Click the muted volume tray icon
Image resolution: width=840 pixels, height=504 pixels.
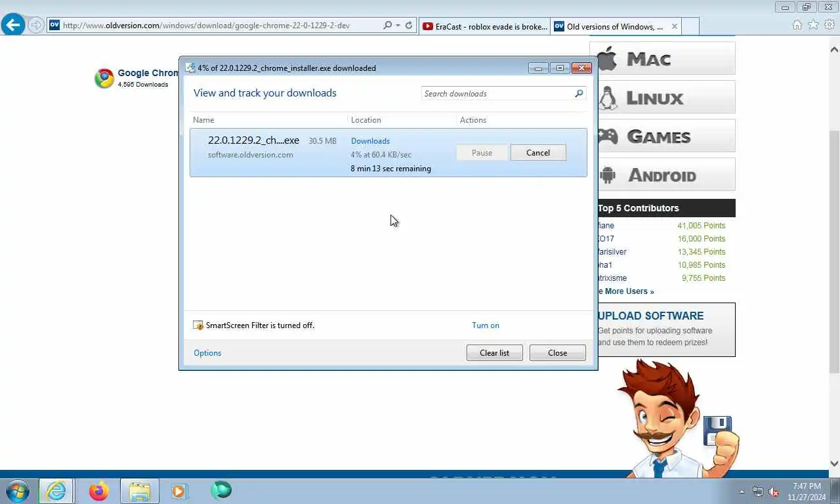(774, 492)
